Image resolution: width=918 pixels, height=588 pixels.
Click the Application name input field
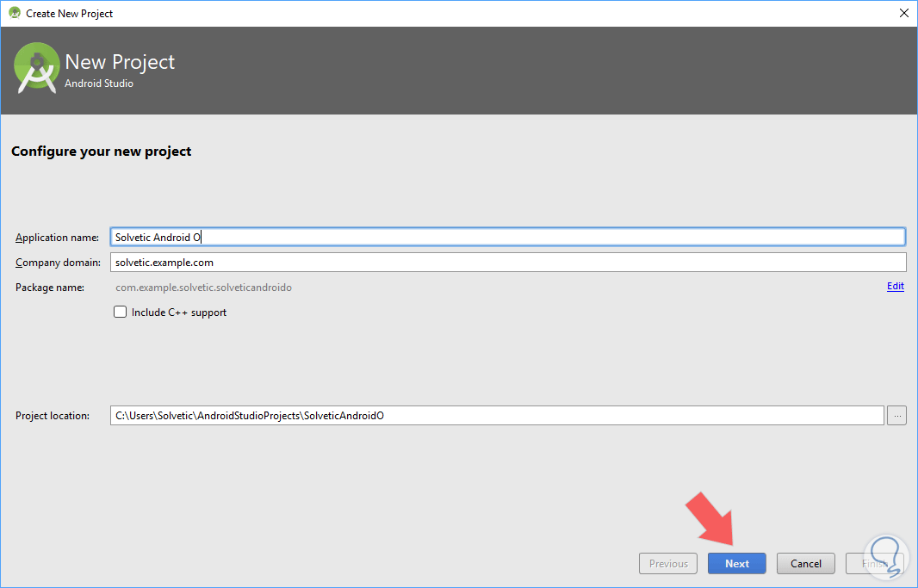tap(507, 237)
